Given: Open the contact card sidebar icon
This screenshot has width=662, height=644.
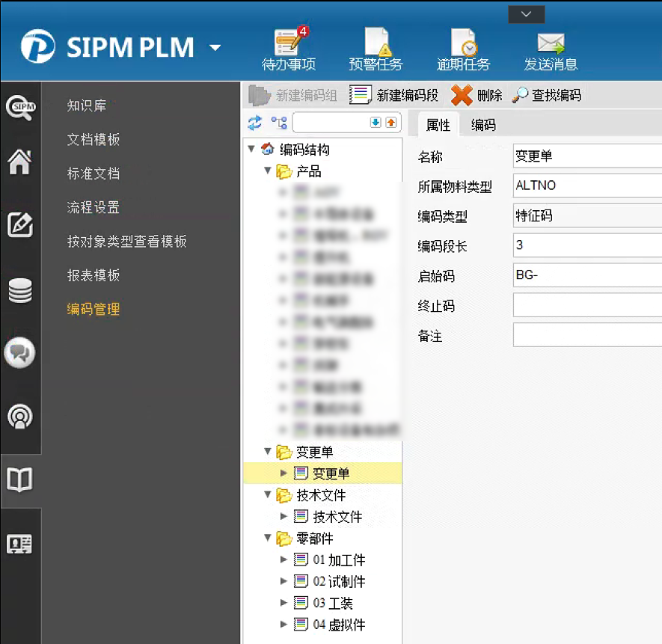Looking at the screenshot, I should click(x=20, y=544).
